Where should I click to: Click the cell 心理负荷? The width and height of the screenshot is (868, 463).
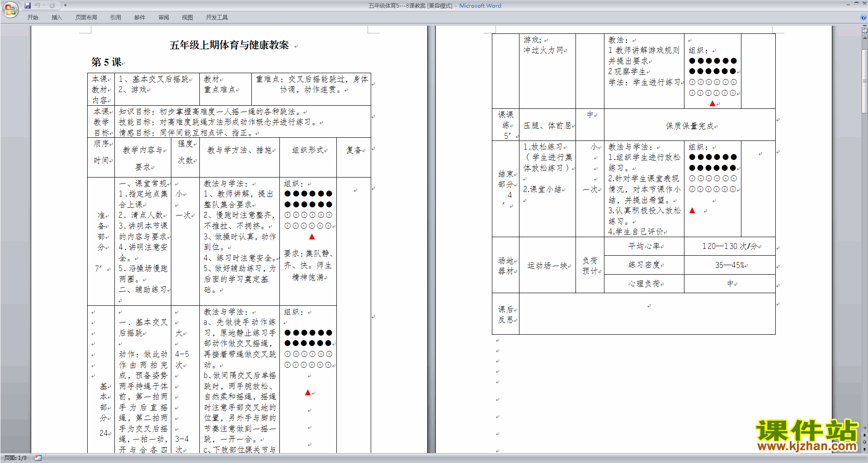645,284
